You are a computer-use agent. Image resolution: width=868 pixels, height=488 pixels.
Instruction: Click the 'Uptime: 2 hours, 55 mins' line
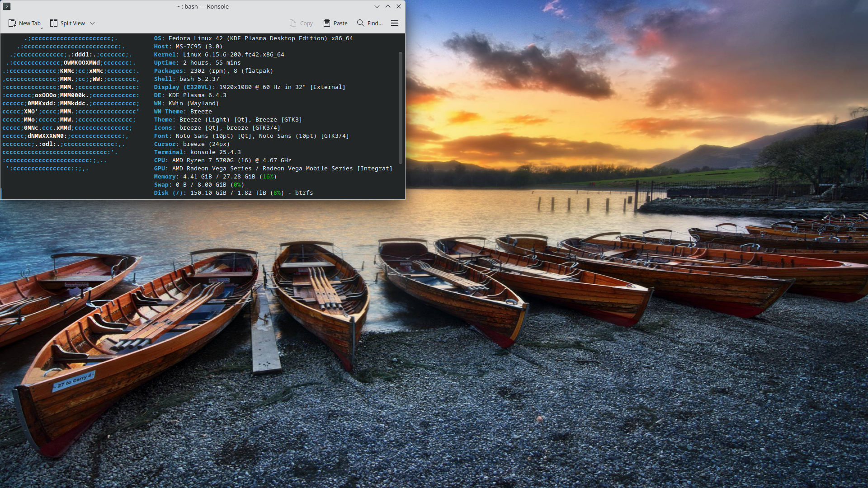[197, 63]
